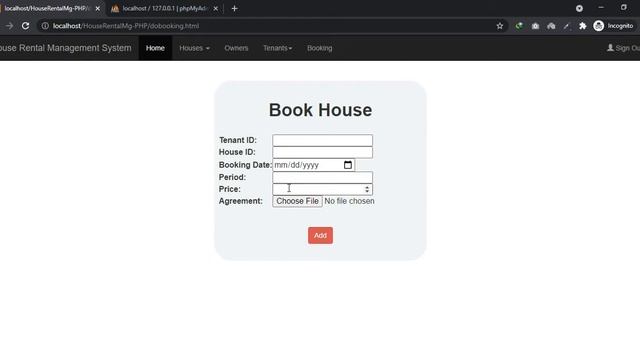The height and width of the screenshot is (360, 640).
Task: Close the phpMyAdmin tab
Action: (216, 8)
